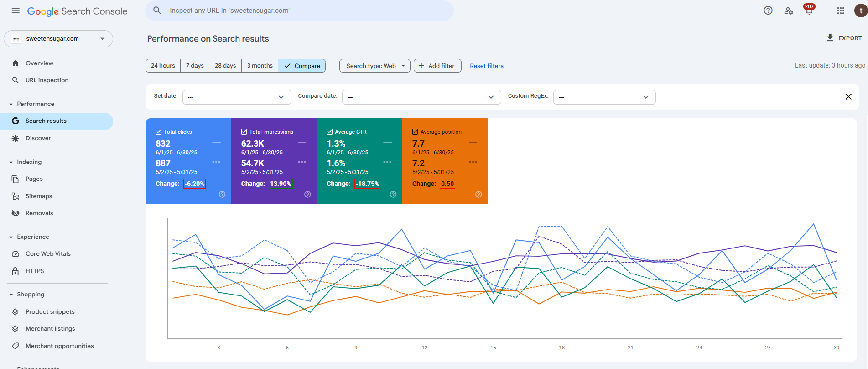
Task: Open the help question mark icon
Action: (768, 11)
